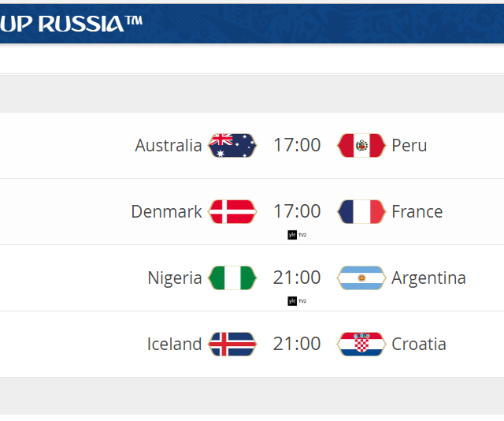Open the France team link
This screenshot has height=421, width=504.
417,211
